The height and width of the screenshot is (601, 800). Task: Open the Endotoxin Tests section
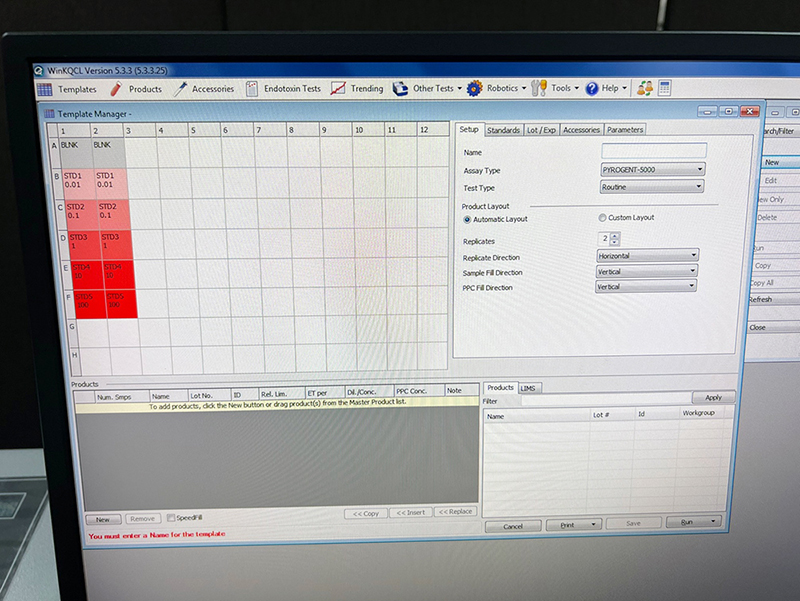[284, 88]
